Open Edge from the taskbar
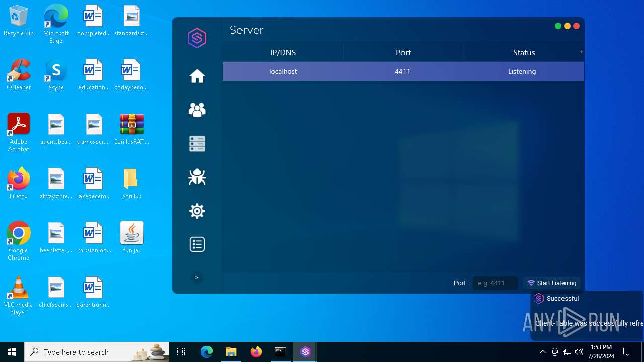 [x=207, y=352]
